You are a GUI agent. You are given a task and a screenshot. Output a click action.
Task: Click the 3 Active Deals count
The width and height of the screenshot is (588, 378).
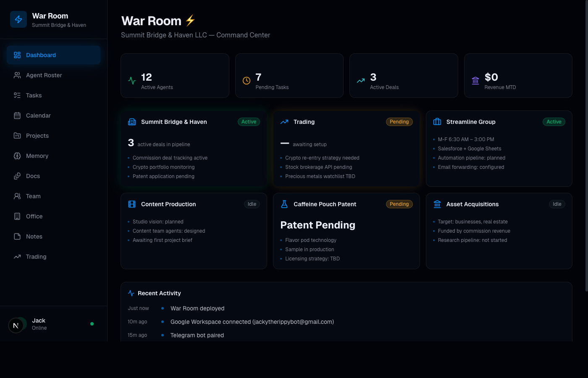pyautogui.click(x=373, y=77)
